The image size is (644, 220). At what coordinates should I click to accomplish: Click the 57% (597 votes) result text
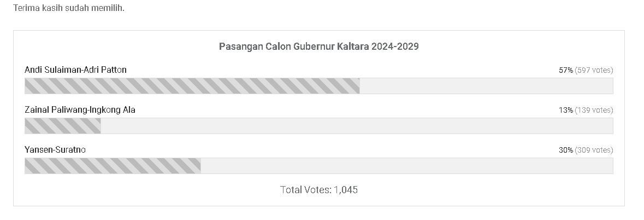(x=586, y=70)
